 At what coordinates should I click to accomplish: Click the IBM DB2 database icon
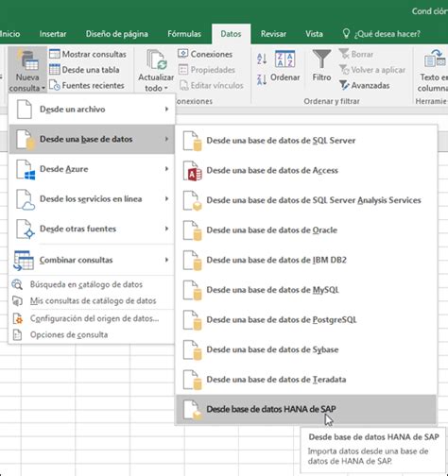[x=193, y=261]
